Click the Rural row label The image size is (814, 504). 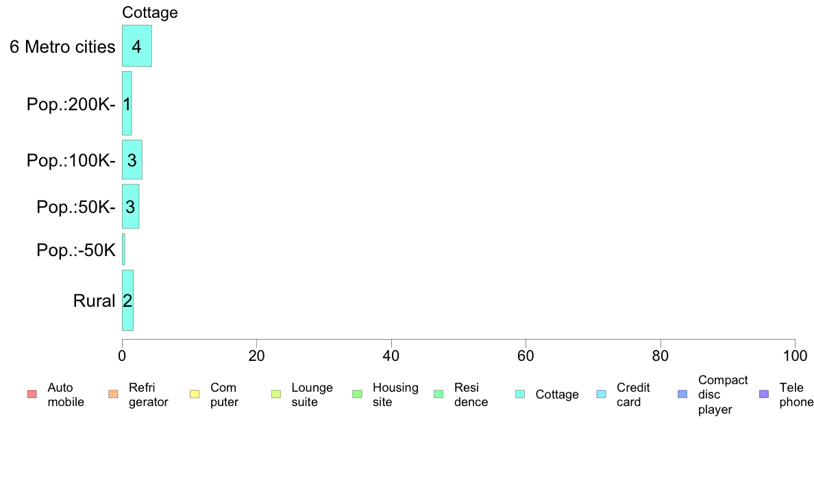click(94, 301)
